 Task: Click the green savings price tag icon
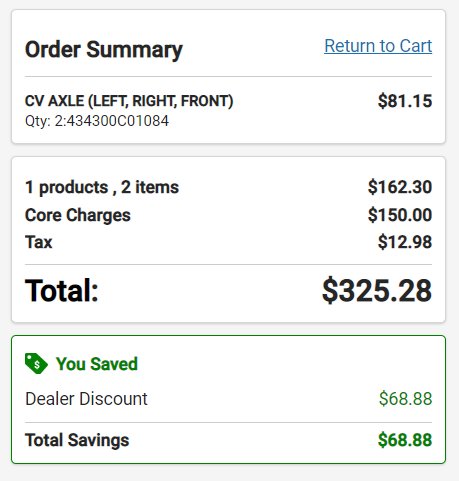pos(36,363)
